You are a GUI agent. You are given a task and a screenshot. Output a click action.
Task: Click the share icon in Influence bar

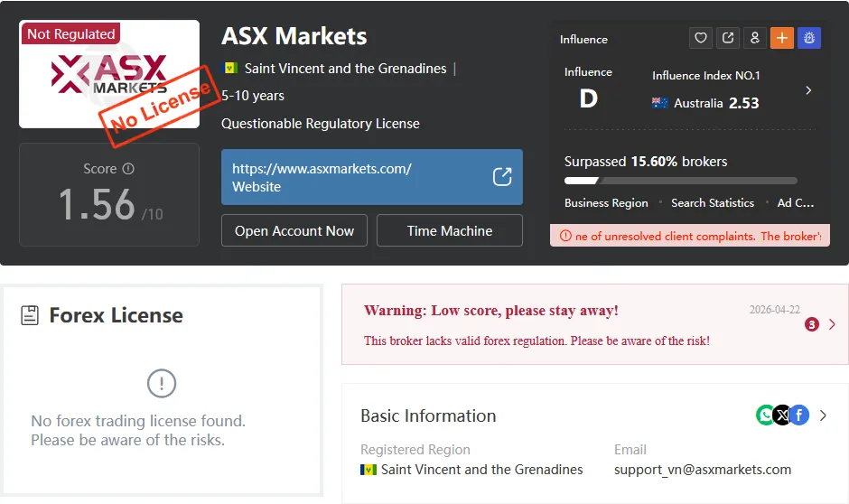[728, 38]
